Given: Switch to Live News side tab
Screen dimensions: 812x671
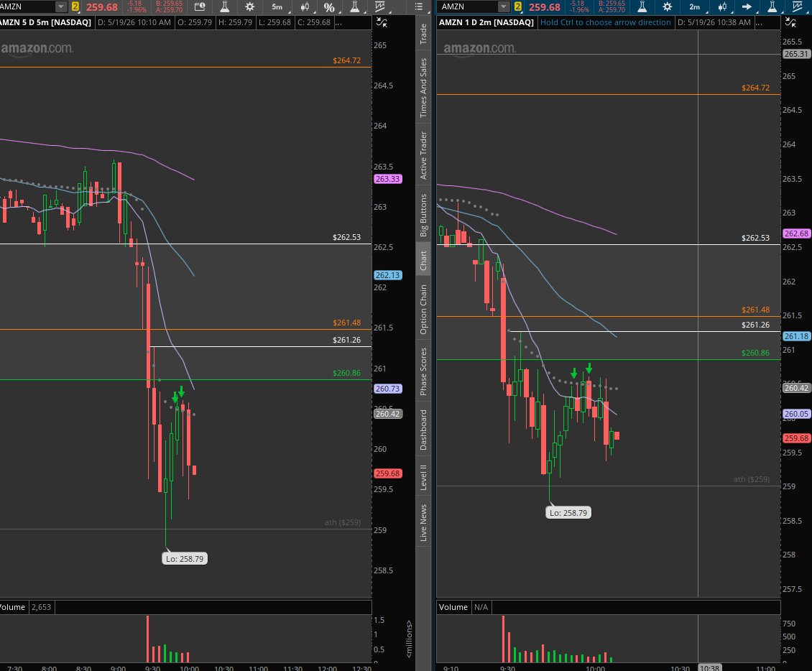Looking at the screenshot, I should pos(423,523).
